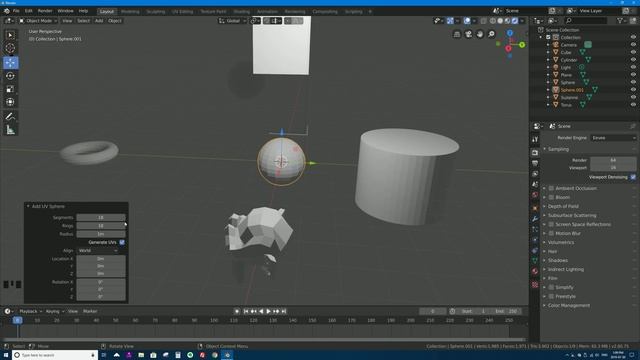The image size is (640, 360).
Task: Open the Object Mode dropdown
Action: pos(38,20)
